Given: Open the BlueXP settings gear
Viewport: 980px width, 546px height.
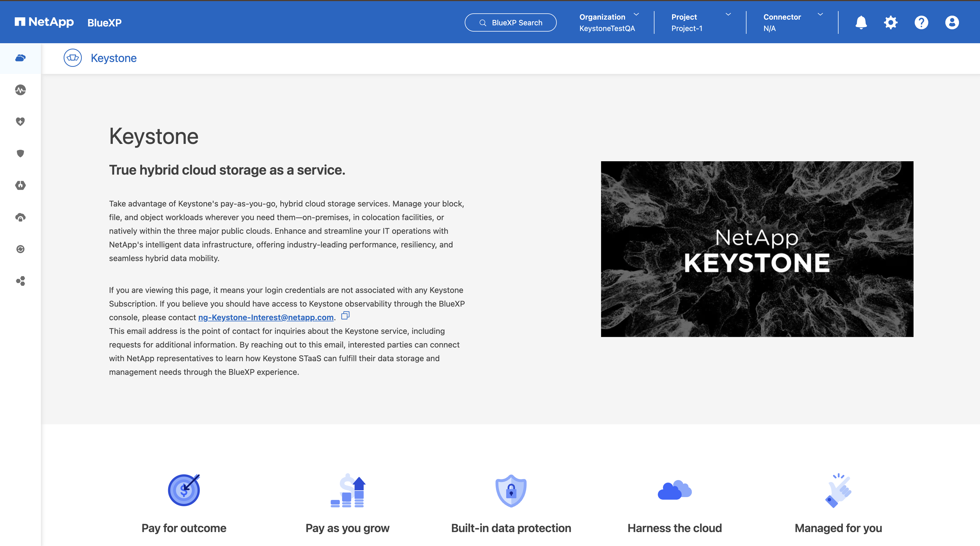Looking at the screenshot, I should click(x=891, y=22).
